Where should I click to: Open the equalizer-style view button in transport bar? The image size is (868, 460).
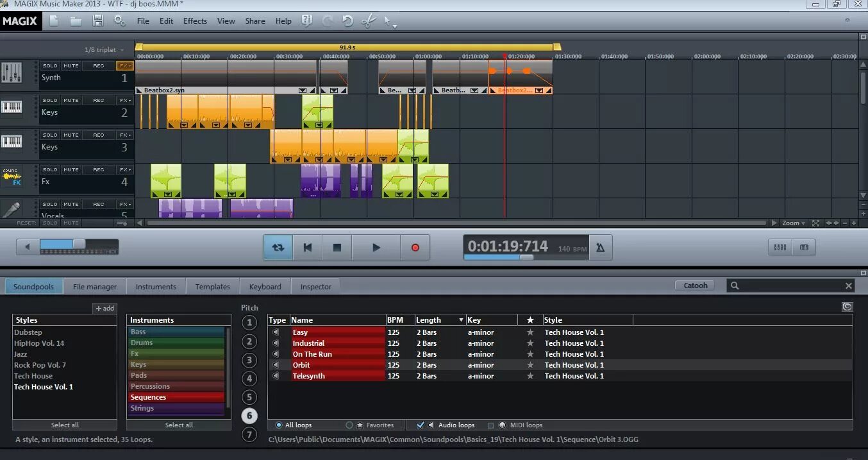click(x=805, y=247)
